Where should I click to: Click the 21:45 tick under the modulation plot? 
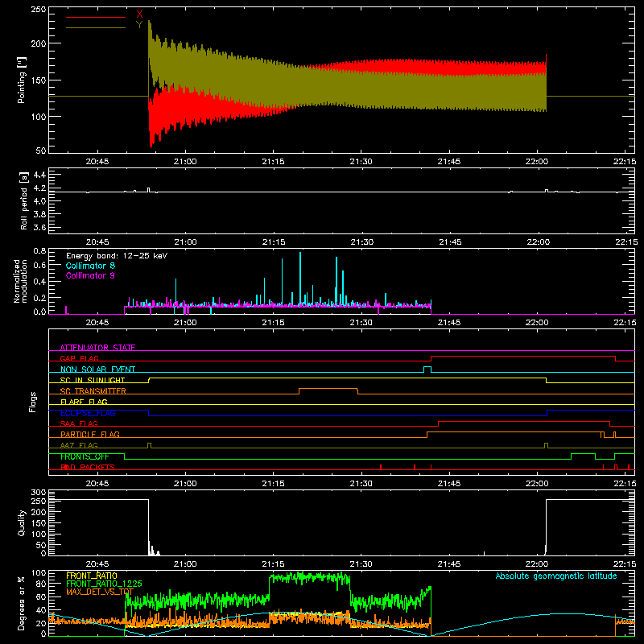click(449, 323)
